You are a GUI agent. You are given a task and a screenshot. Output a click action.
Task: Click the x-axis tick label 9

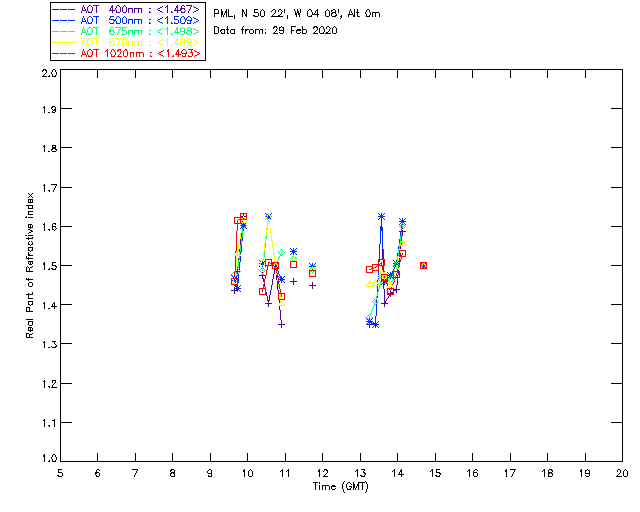point(210,473)
